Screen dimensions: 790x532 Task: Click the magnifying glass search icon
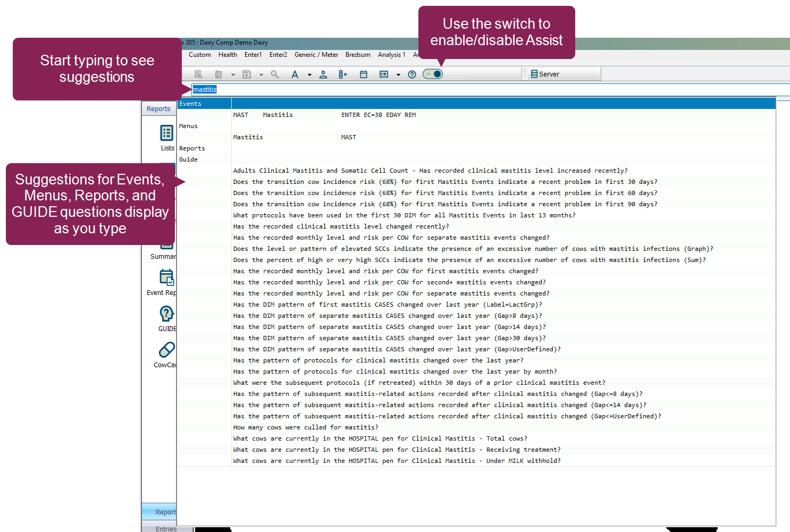(275, 74)
